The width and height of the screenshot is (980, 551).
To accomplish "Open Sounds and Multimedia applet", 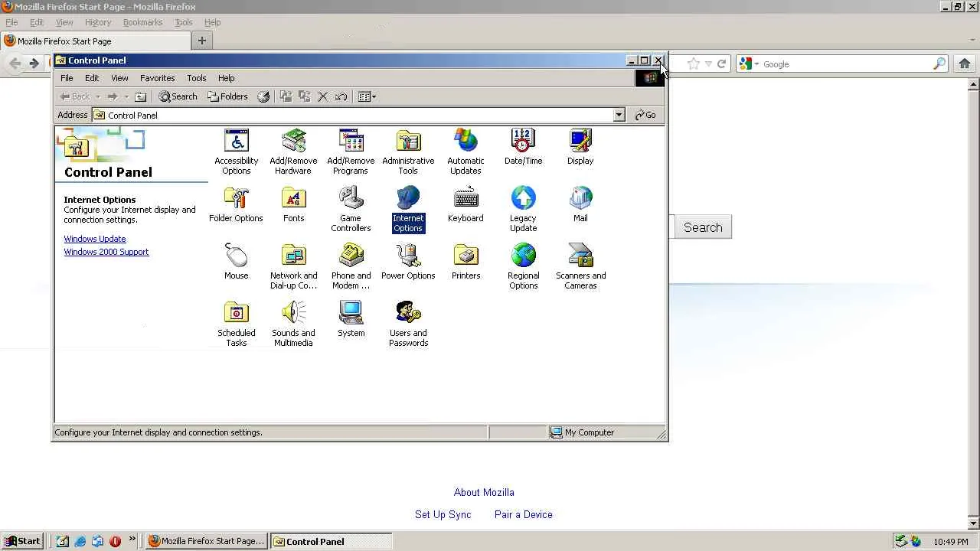I will click(293, 324).
